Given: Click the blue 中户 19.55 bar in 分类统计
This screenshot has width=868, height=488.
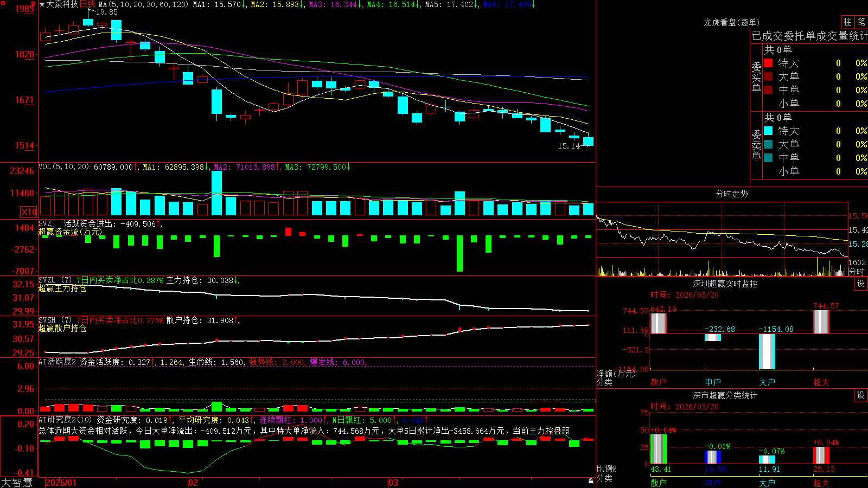Looking at the screenshot, I should (x=713, y=457).
